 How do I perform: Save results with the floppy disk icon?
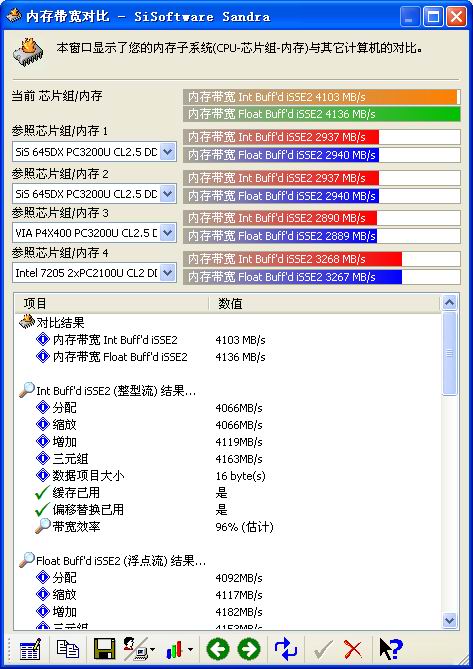click(x=104, y=649)
